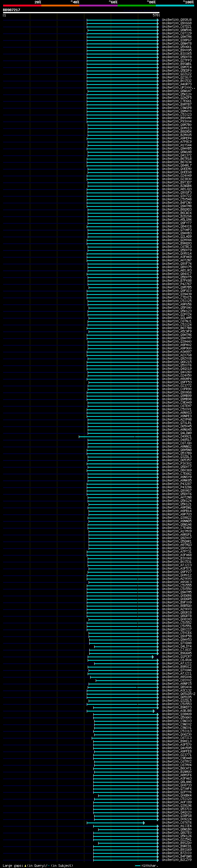Open hit UniRef100_A1YMX9

[x=176, y=531]
